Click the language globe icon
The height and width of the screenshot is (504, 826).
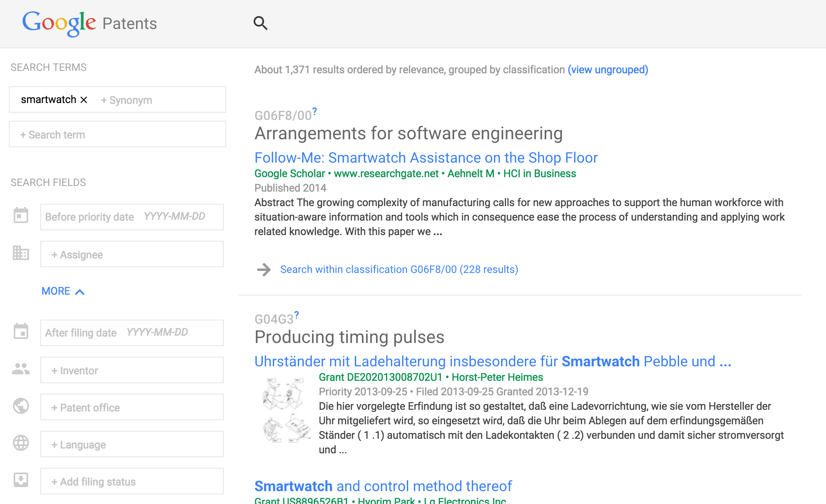(21, 443)
